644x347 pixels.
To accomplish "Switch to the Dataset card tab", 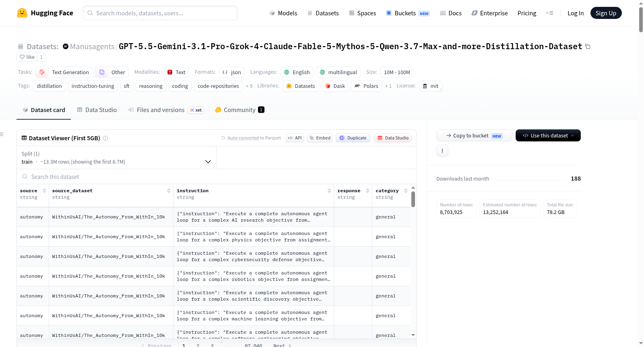I will (44, 110).
